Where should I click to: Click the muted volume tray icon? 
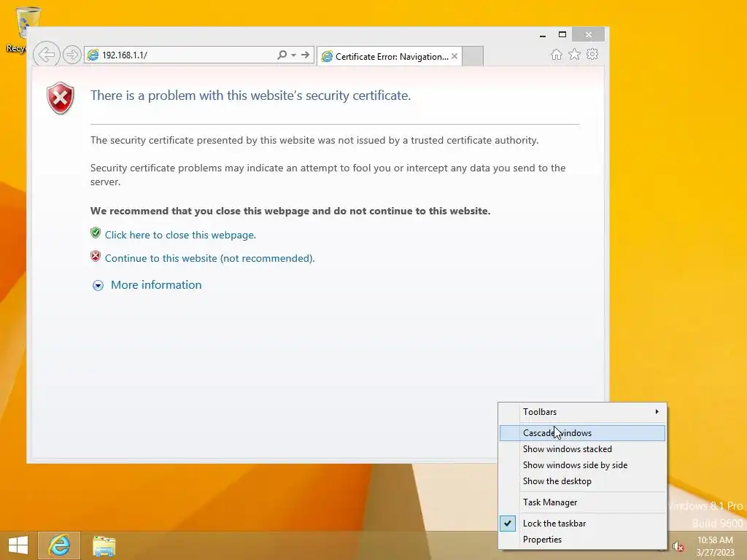pyautogui.click(x=678, y=546)
